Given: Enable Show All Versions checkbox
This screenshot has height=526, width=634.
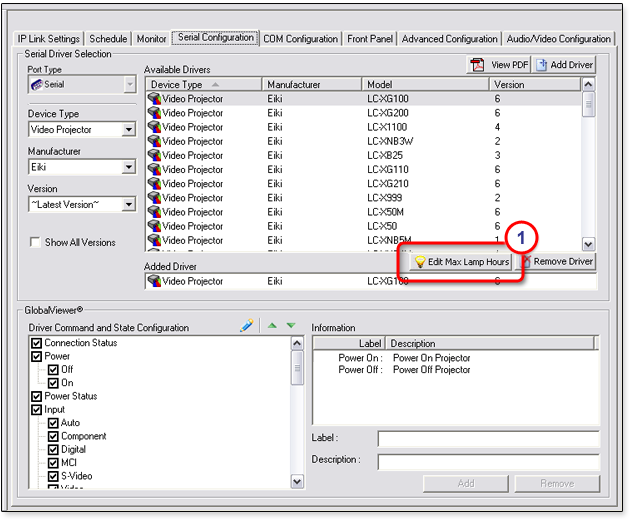Looking at the screenshot, I should coord(36,242).
